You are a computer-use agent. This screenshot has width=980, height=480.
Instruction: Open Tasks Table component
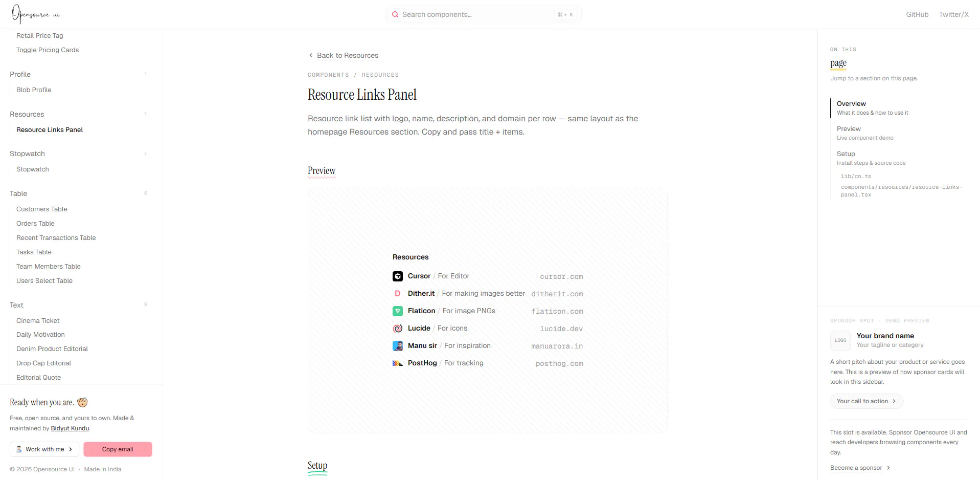click(x=34, y=252)
